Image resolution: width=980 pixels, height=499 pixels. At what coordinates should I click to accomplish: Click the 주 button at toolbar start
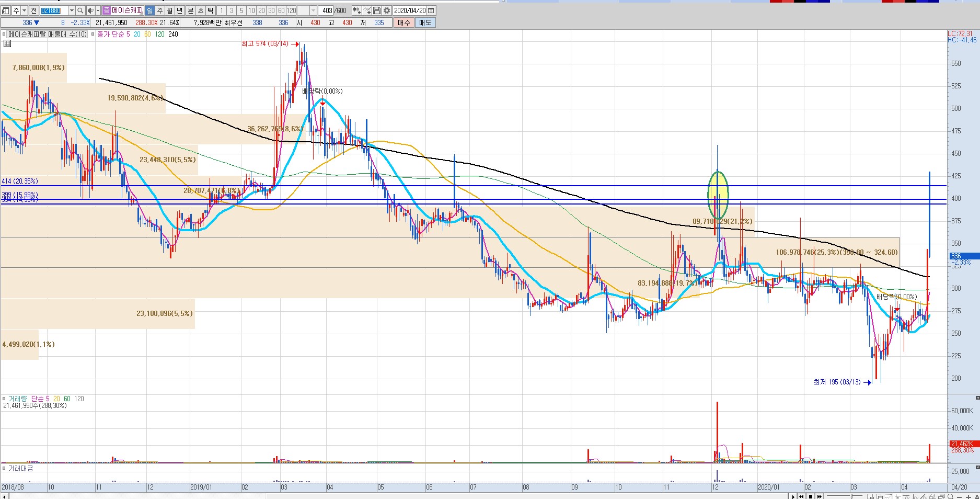click(x=16, y=10)
